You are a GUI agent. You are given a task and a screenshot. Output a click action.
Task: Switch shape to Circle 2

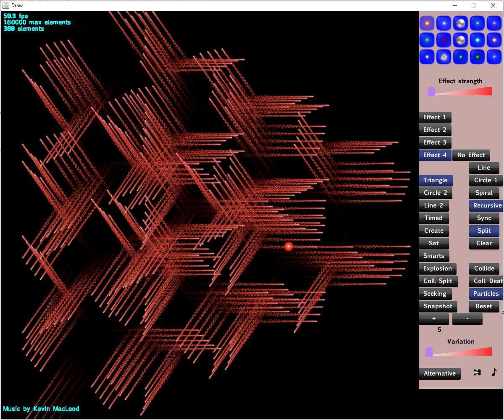tap(435, 193)
